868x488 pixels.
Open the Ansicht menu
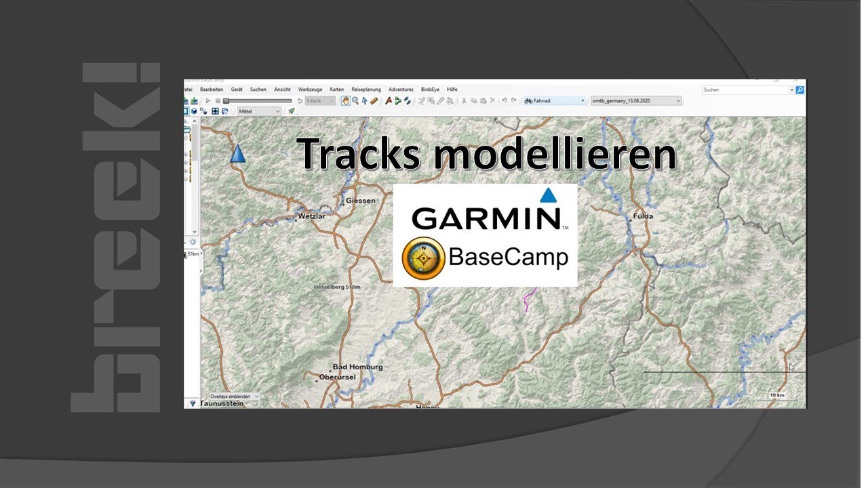(x=282, y=89)
